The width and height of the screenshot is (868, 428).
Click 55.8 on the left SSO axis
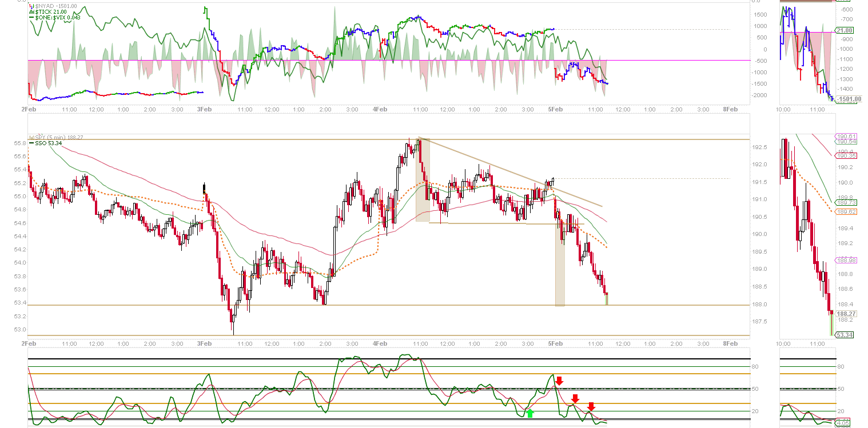pos(20,143)
